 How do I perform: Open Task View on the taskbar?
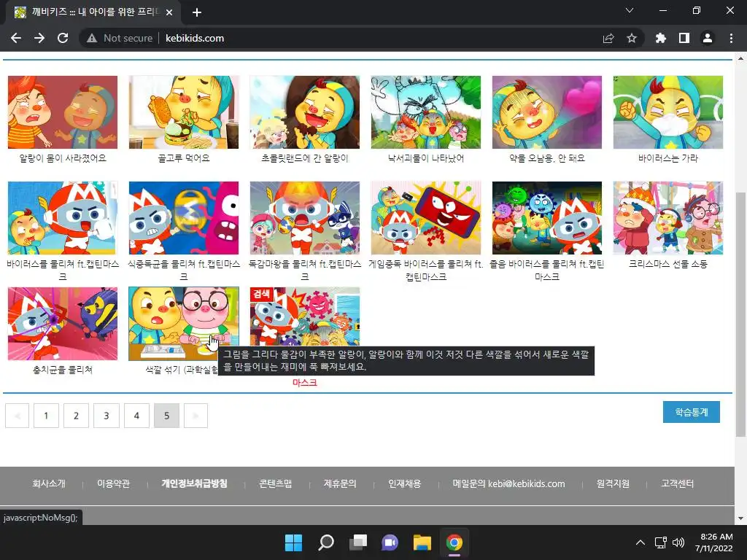(357, 542)
